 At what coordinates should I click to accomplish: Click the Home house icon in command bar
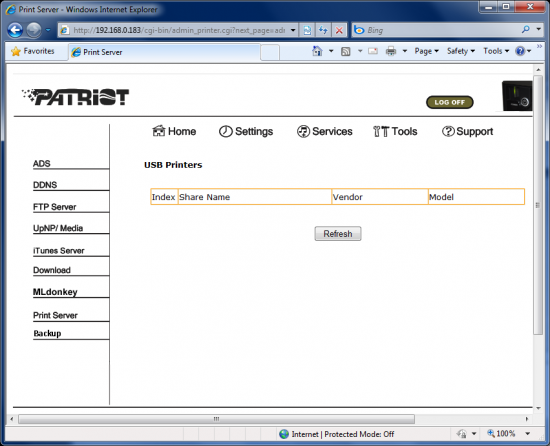click(x=317, y=51)
